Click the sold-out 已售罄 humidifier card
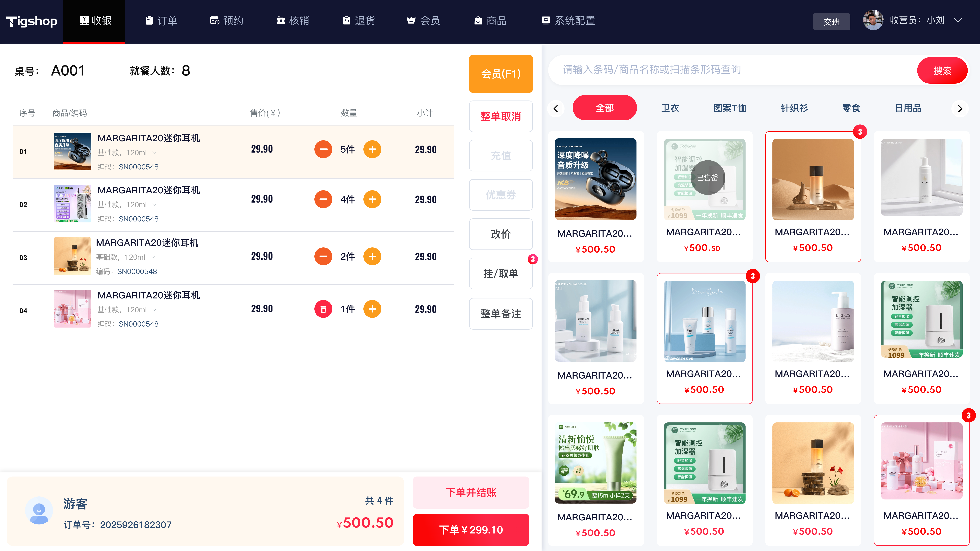 pyautogui.click(x=704, y=197)
